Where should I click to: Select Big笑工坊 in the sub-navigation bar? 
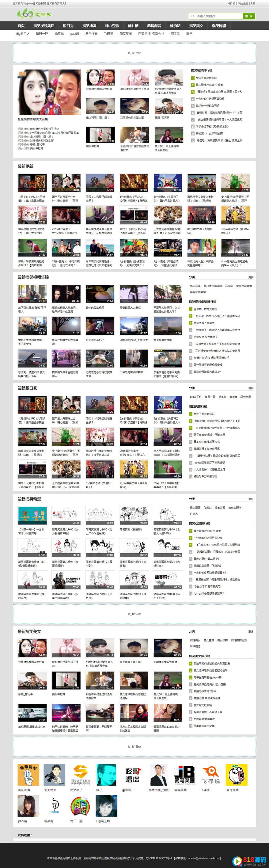click(x=23, y=34)
